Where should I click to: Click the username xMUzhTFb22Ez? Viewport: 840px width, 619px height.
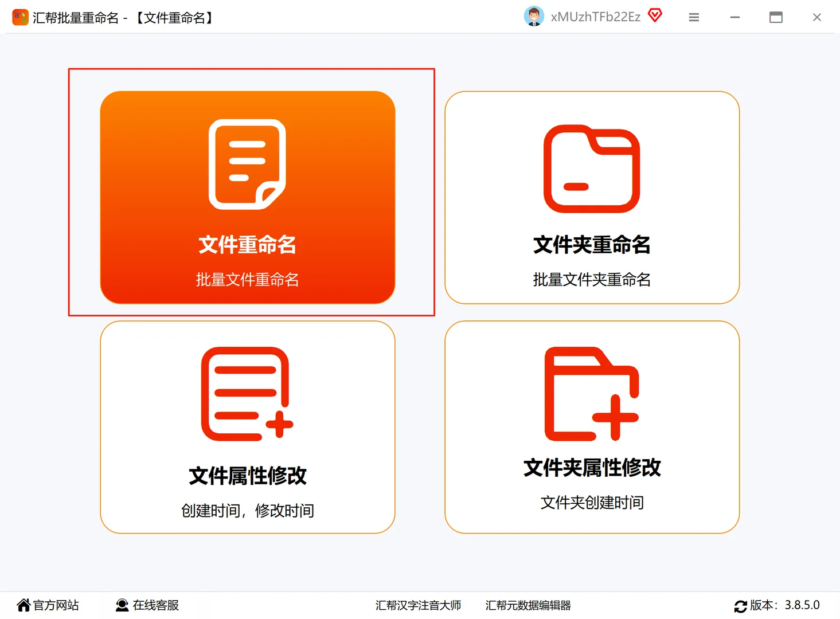coord(595,16)
